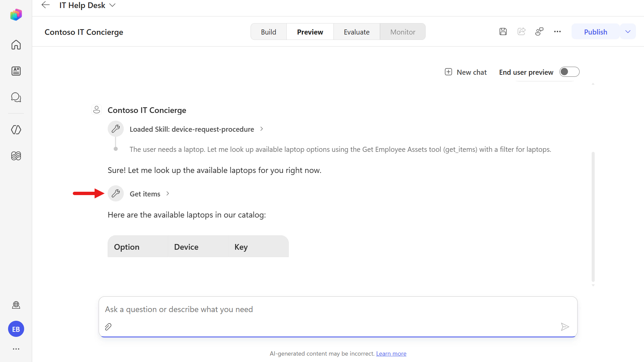Image resolution: width=644 pixels, height=362 pixels.
Task: Open the Publish dropdown arrow
Action: [628, 32]
